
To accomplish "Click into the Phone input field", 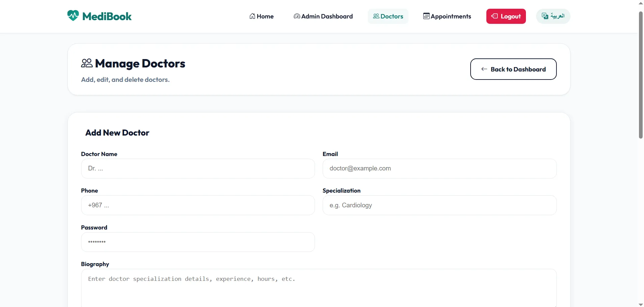I will (198, 205).
